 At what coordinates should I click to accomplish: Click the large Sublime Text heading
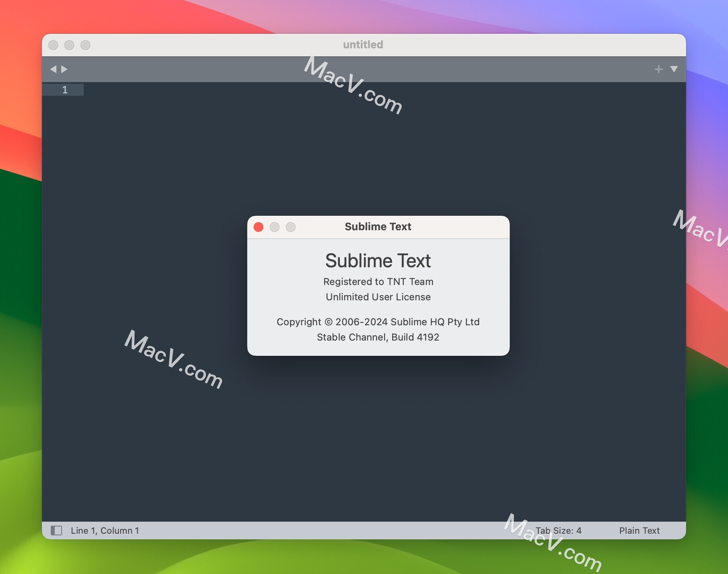pos(378,260)
